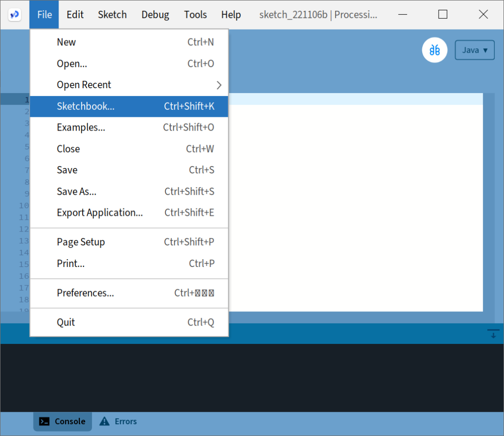This screenshot has width=504, height=436.
Task: Open Preferences... from the File menu
Action: tap(129, 293)
